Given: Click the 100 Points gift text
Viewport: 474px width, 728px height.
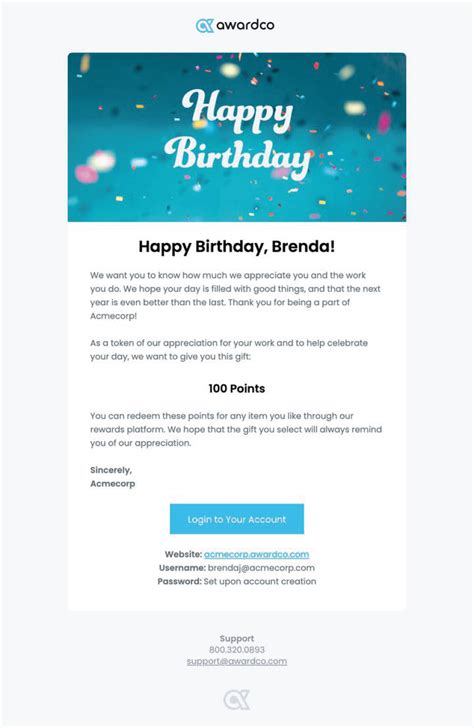Looking at the screenshot, I should [237, 389].
